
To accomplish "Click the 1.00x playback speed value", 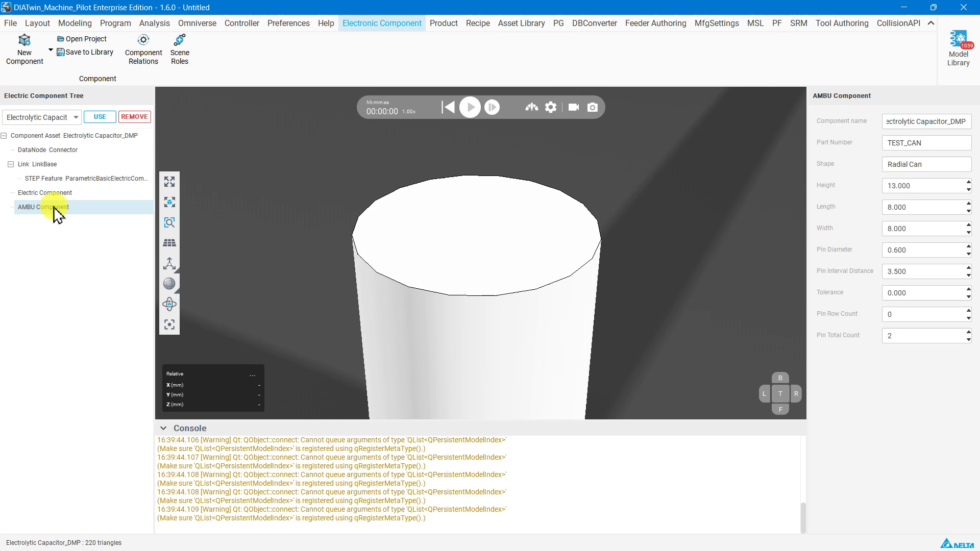I will click(x=409, y=112).
